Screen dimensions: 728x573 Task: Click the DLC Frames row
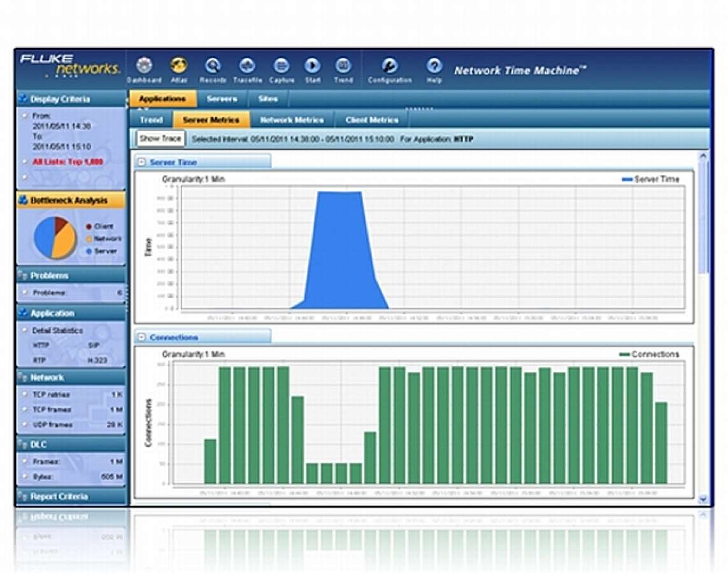(73, 462)
